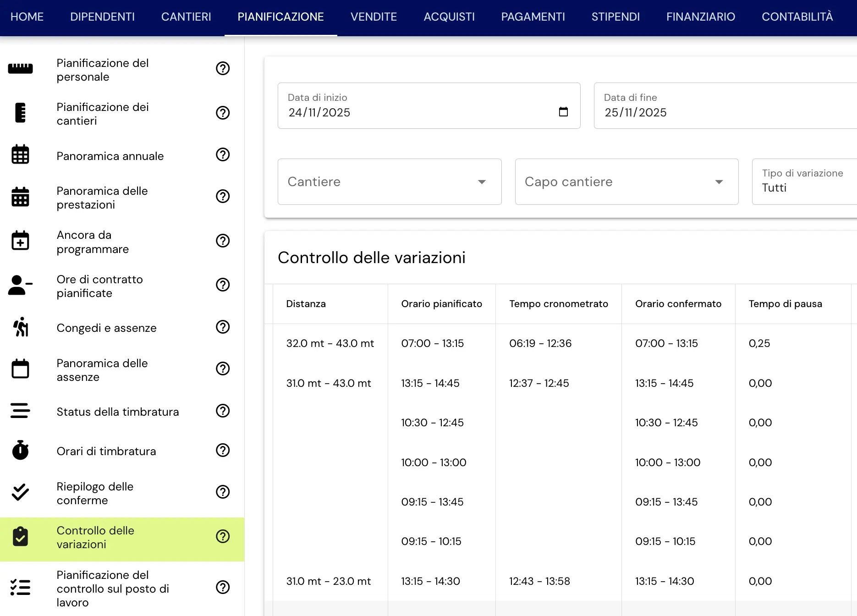
Task: Open the Tipo di variazione selector
Action: 804,181
